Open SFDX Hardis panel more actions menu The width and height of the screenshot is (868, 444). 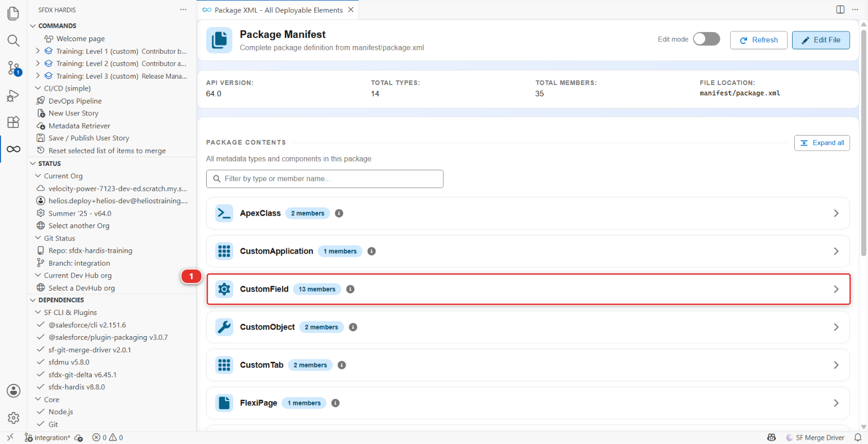(183, 10)
